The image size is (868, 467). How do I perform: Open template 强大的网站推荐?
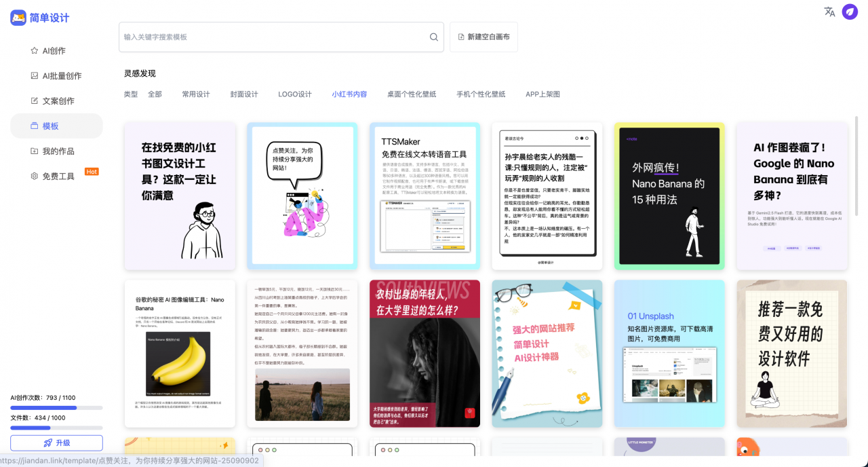tap(547, 354)
